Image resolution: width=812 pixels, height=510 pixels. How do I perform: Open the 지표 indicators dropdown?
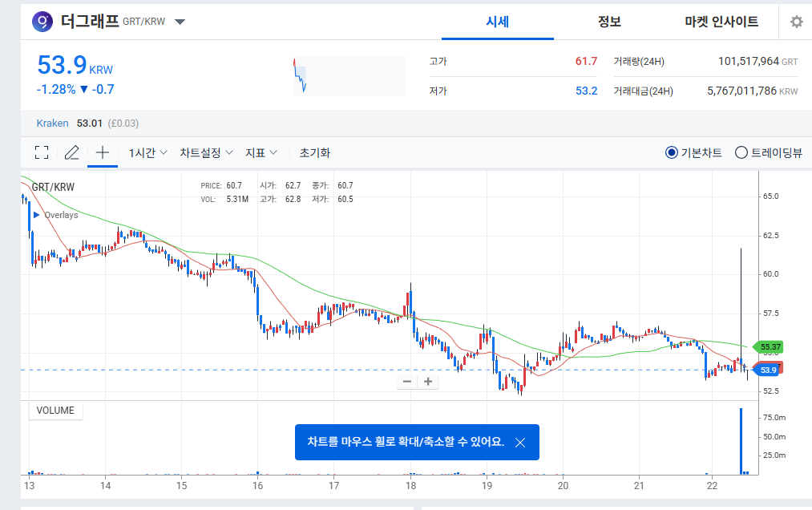point(261,152)
